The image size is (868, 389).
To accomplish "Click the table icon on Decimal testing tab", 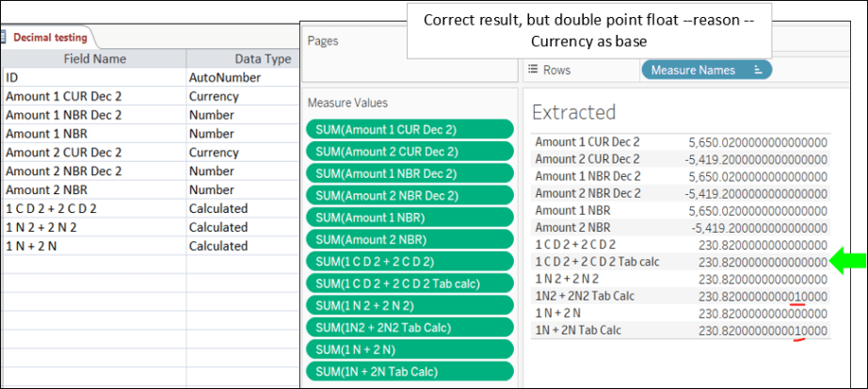I will click(x=3, y=38).
